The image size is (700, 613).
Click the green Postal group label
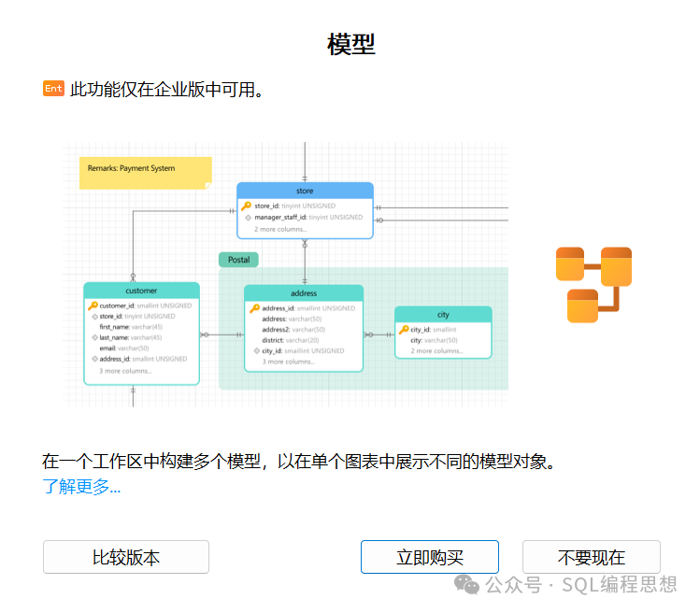[238, 260]
